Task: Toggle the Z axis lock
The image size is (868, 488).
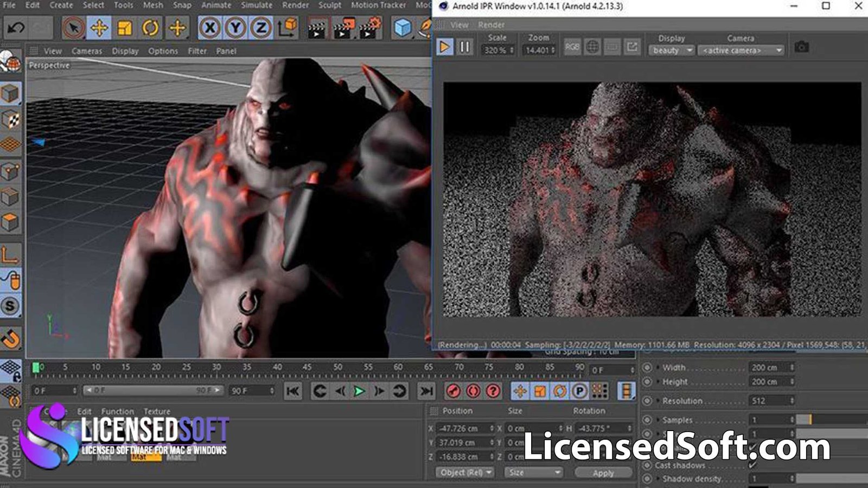Action: click(261, 28)
